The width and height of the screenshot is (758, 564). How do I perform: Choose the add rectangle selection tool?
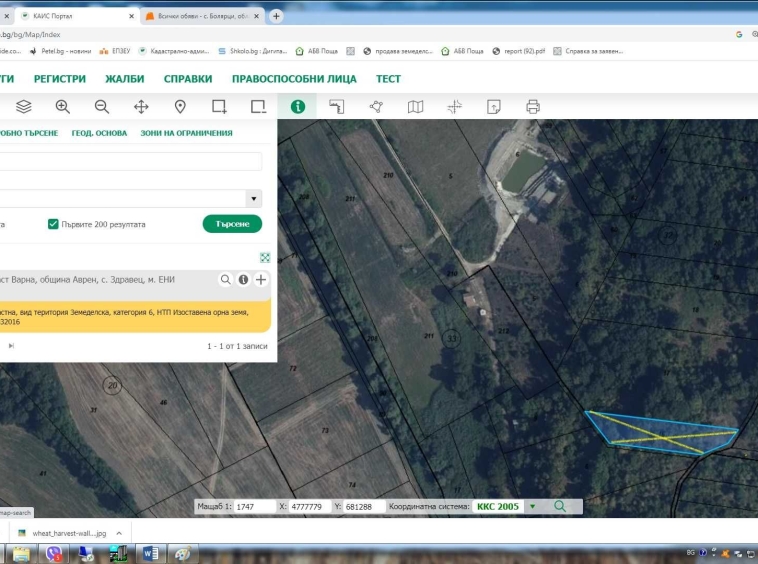click(x=219, y=106)
